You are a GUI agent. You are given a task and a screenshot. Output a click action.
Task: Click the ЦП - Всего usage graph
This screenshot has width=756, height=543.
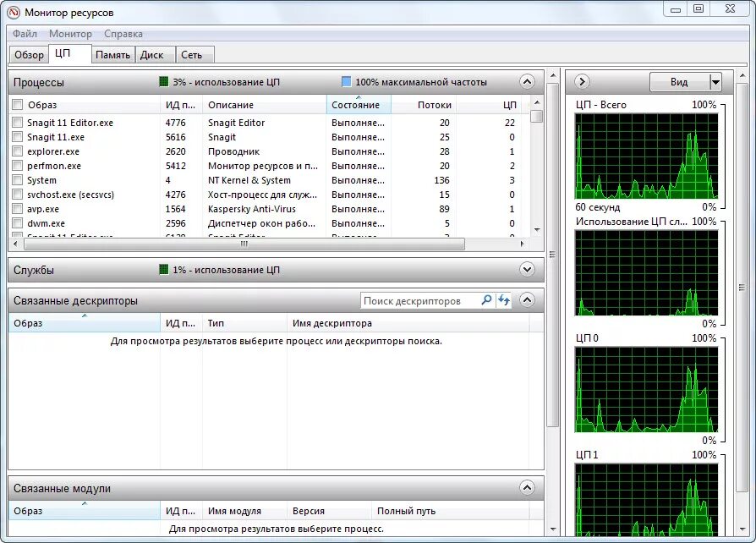(x=646, y=156)
